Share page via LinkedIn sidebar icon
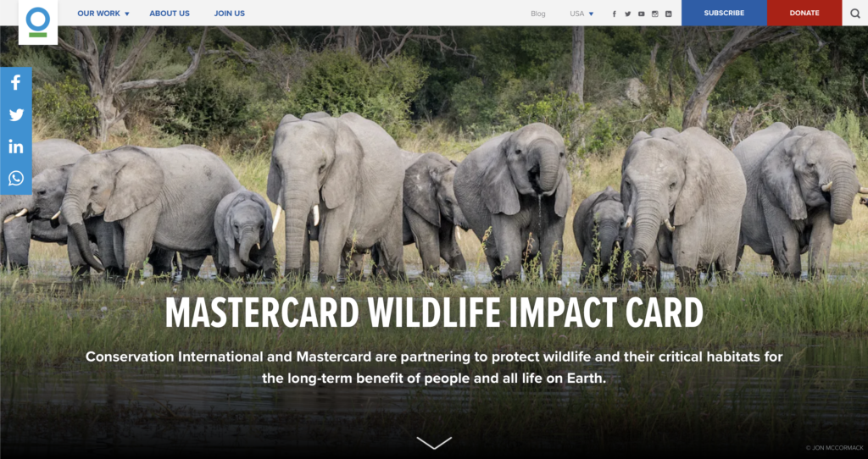 click(16, 147)
